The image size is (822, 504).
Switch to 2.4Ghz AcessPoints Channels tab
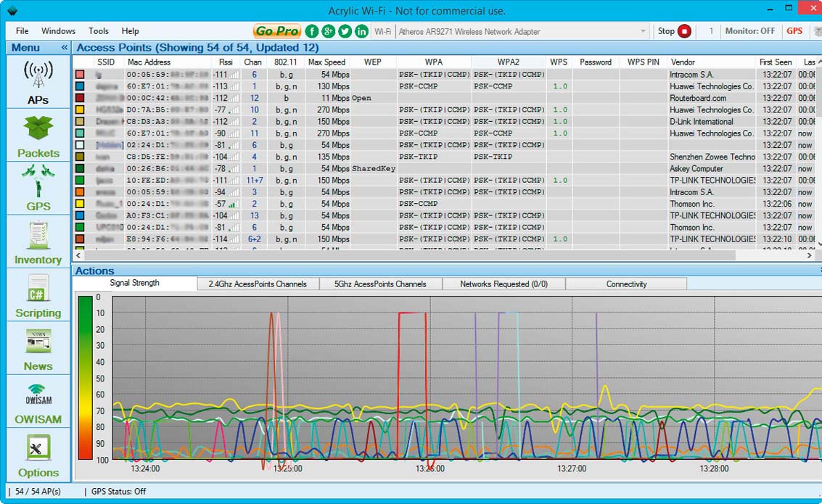pyautogui.click(x=258, y=284)
